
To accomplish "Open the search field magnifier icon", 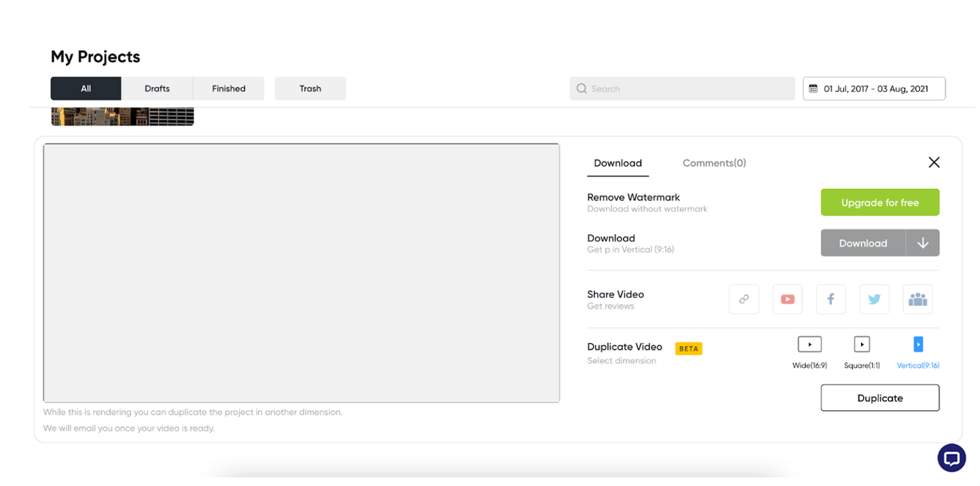I will point(581,88).
